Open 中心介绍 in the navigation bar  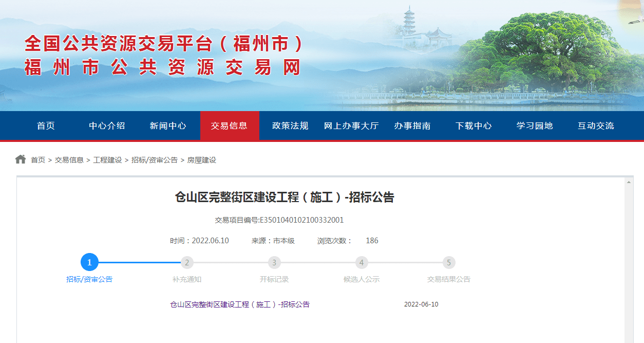107,125
